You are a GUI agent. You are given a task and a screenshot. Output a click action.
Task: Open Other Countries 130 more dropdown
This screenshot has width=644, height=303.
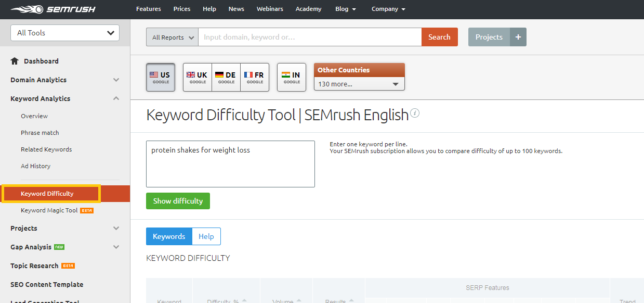point(359,84)
